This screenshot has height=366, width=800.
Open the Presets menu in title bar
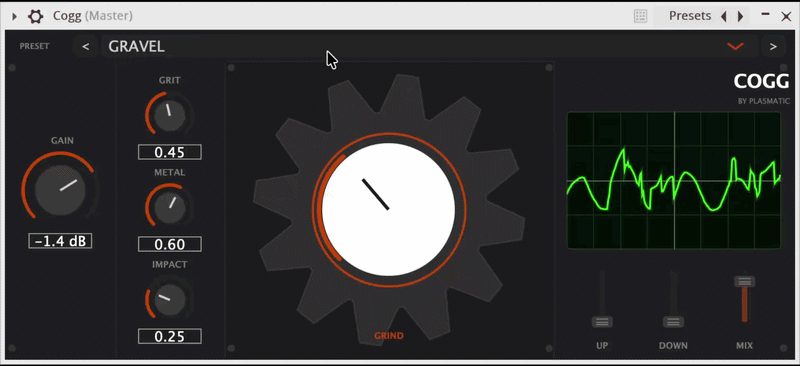(690, 16)
